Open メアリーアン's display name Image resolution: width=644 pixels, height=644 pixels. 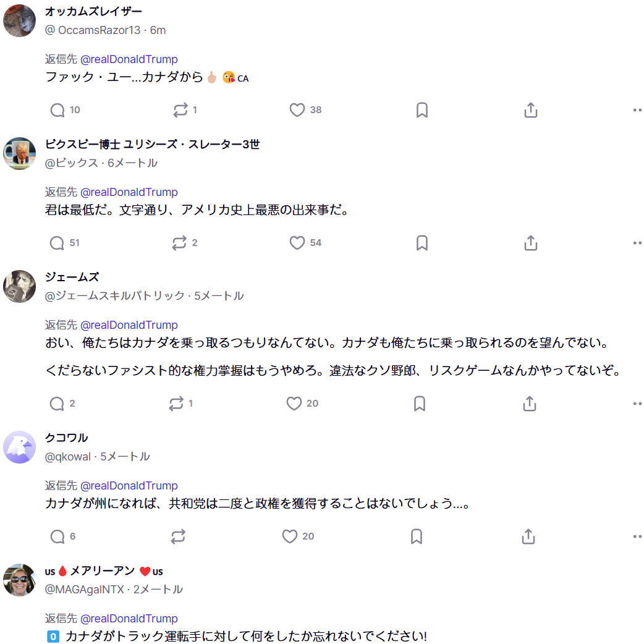[103, 571]
